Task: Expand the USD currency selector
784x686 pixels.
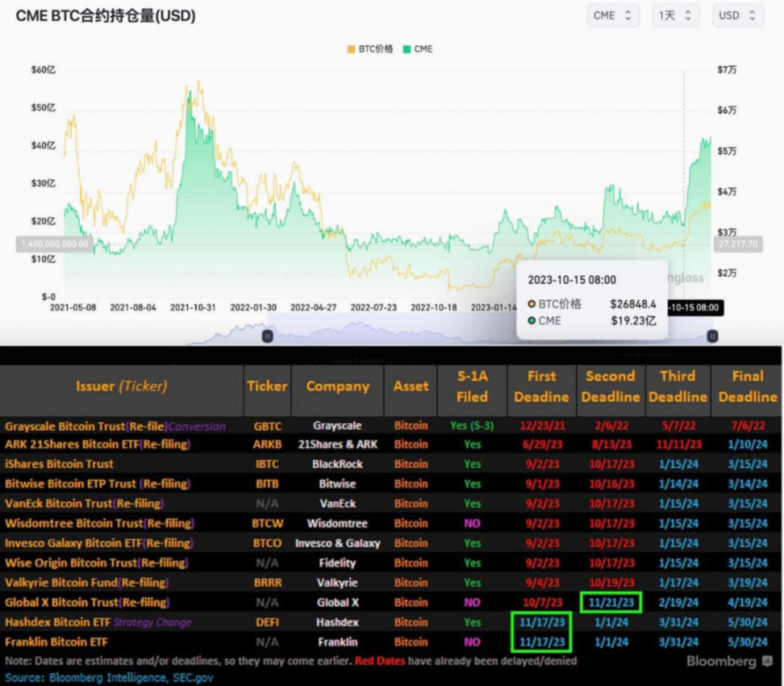Action: click(737, 15)
